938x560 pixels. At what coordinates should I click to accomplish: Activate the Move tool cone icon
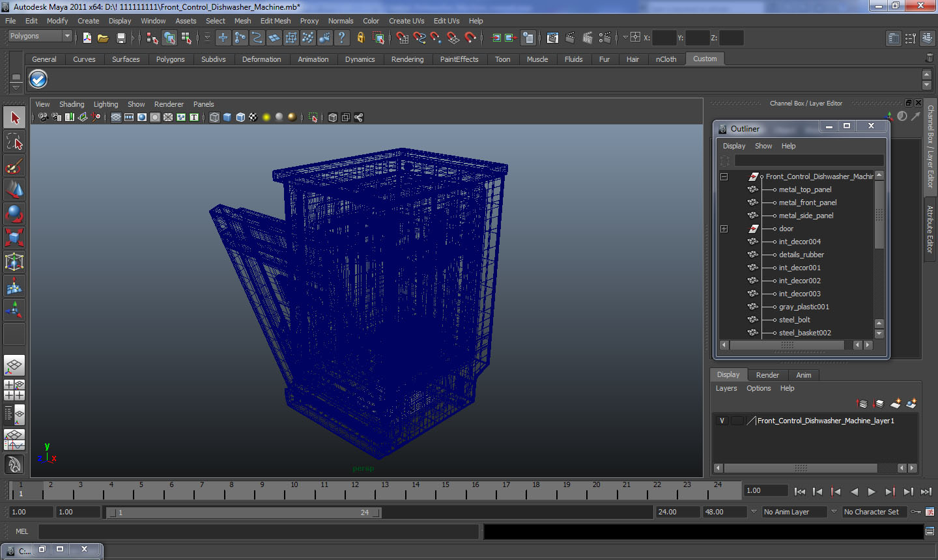coord(14,189)
